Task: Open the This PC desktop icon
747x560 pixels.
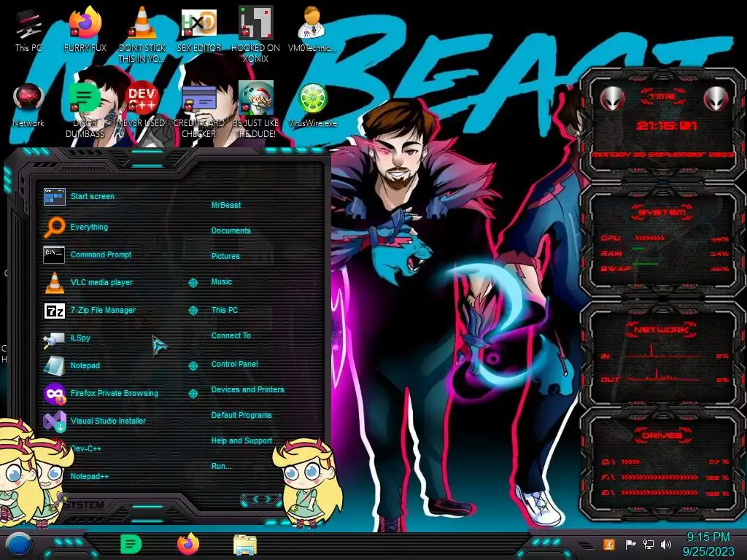Action: [x=28, y=30]
